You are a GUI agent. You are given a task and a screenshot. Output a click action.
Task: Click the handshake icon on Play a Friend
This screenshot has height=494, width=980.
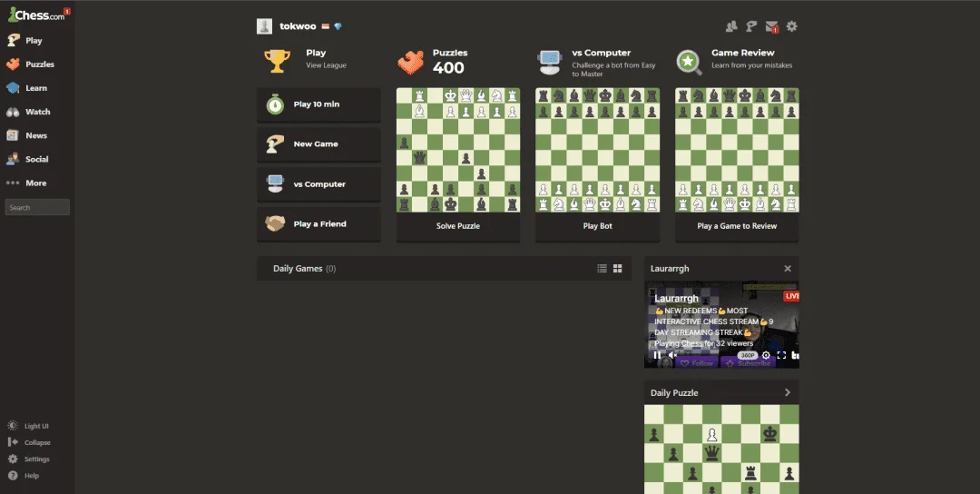pyautogui.click(x=275, y=223)
